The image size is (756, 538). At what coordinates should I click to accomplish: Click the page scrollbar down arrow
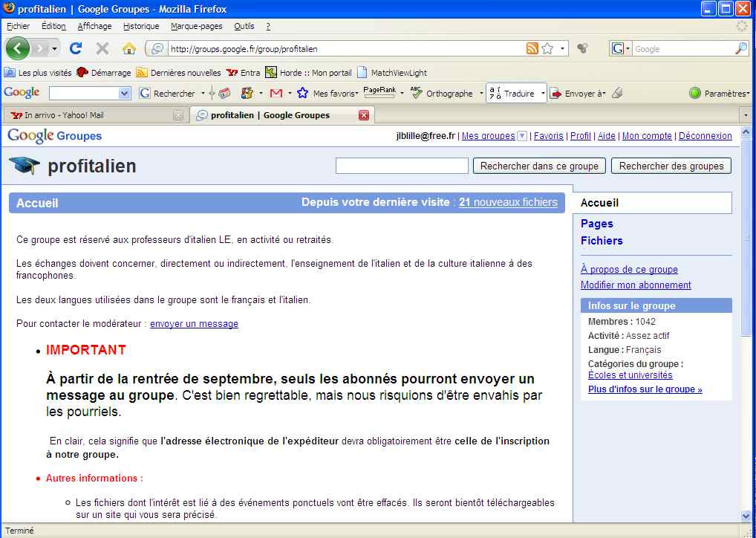point(746,516)
